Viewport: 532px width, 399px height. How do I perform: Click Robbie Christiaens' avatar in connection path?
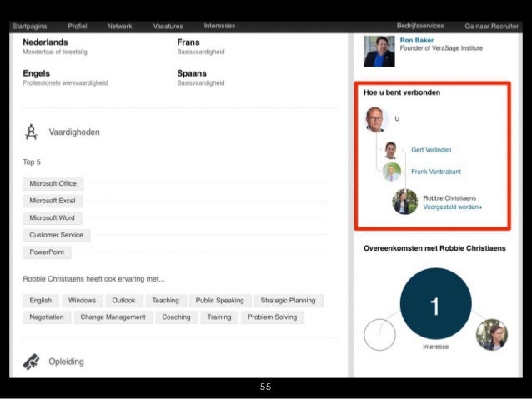(405, 202)
